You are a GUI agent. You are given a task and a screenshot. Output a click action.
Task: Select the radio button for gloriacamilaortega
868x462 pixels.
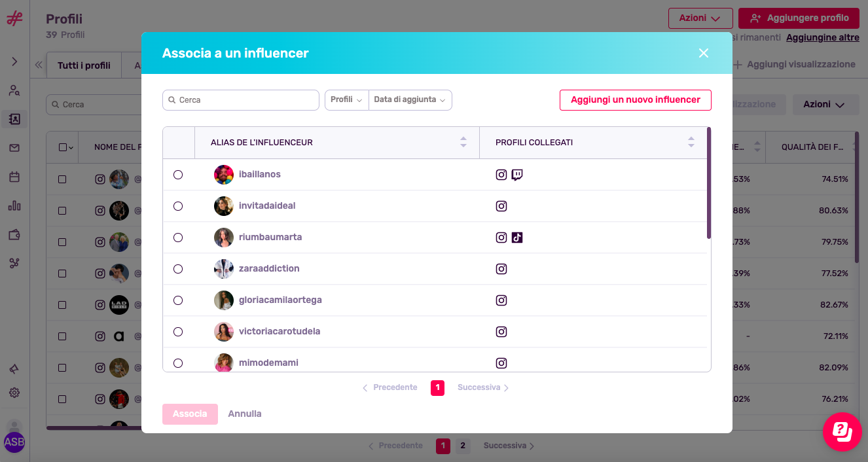[x=178, y=300]
